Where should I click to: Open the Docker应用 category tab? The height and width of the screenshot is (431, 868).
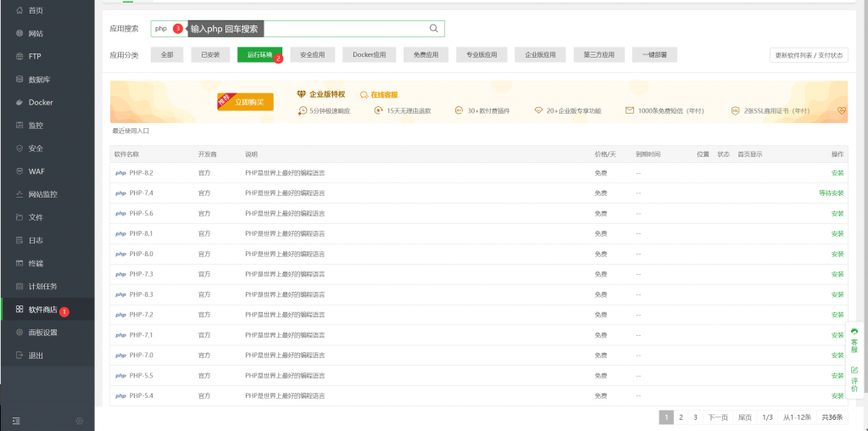click(x=369, y=55)
